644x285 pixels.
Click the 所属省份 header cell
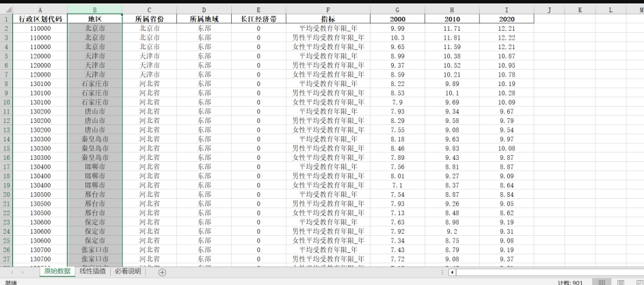click(149, 19)
